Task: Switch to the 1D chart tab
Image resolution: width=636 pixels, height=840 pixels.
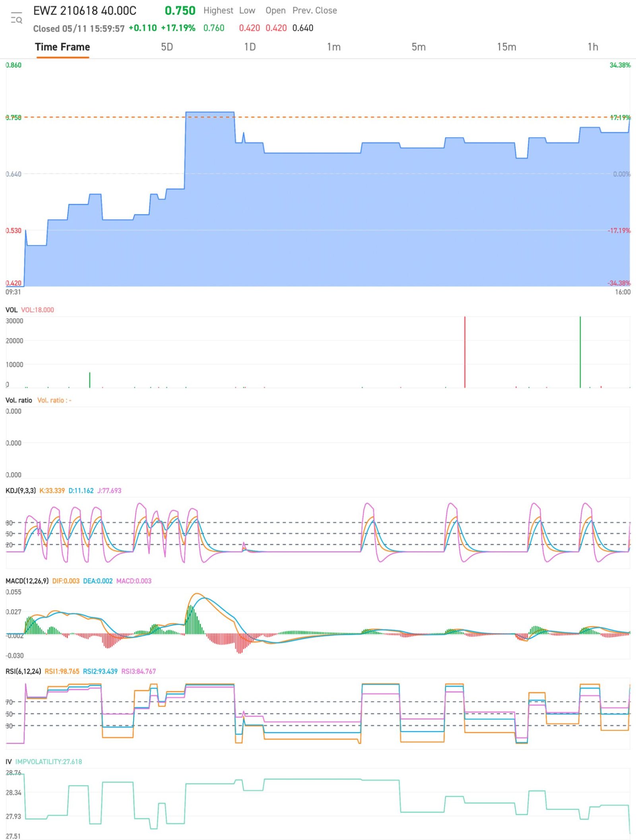Action: pos(250,47)
